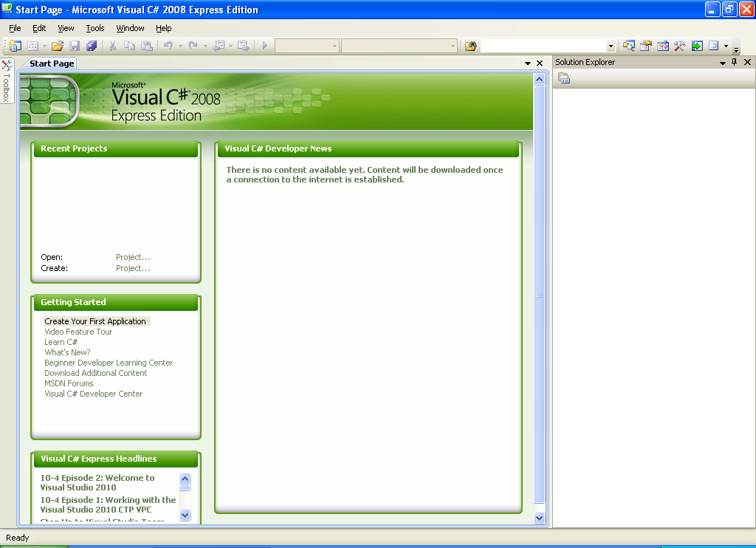Screen dimensions: 756x548
Task: Open headline 10-4 Episode 2: Welcome to Visual Studio 2010
Action: pos(97,482)
